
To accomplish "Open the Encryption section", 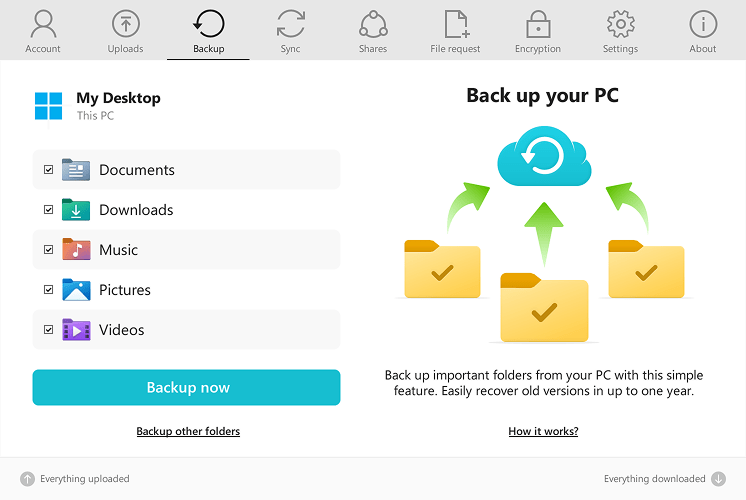I will pos(538,31).
